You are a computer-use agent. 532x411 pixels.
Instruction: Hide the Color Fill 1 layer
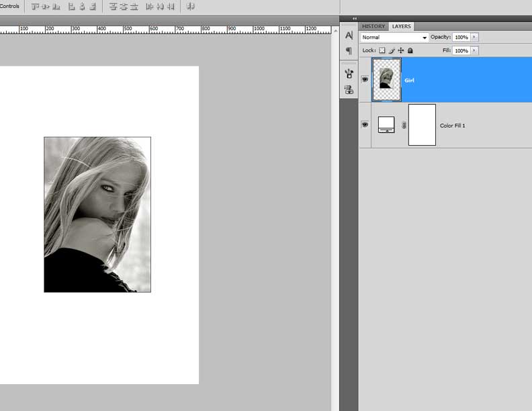[x=365, y=124]
